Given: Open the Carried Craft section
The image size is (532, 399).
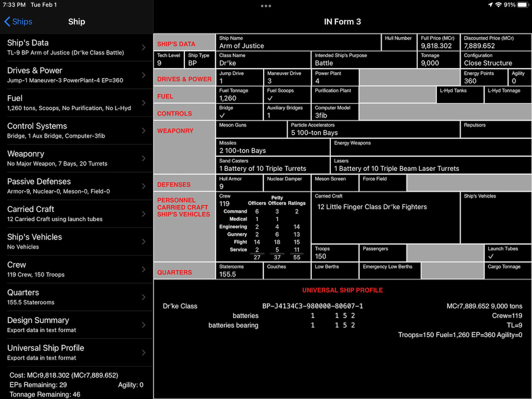Looking at the screenshot, I should [75, 214].
